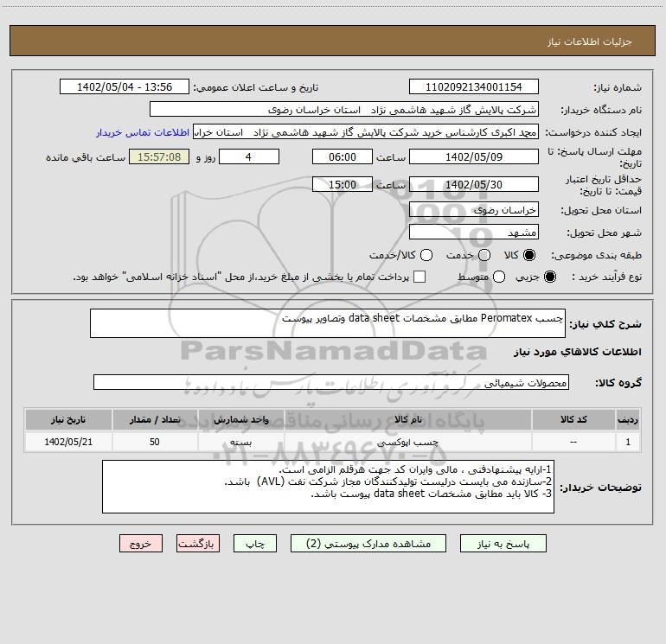Click the response deadline date 1402/05/09
The width and height of the screenshot is (666, 644).
474,156
